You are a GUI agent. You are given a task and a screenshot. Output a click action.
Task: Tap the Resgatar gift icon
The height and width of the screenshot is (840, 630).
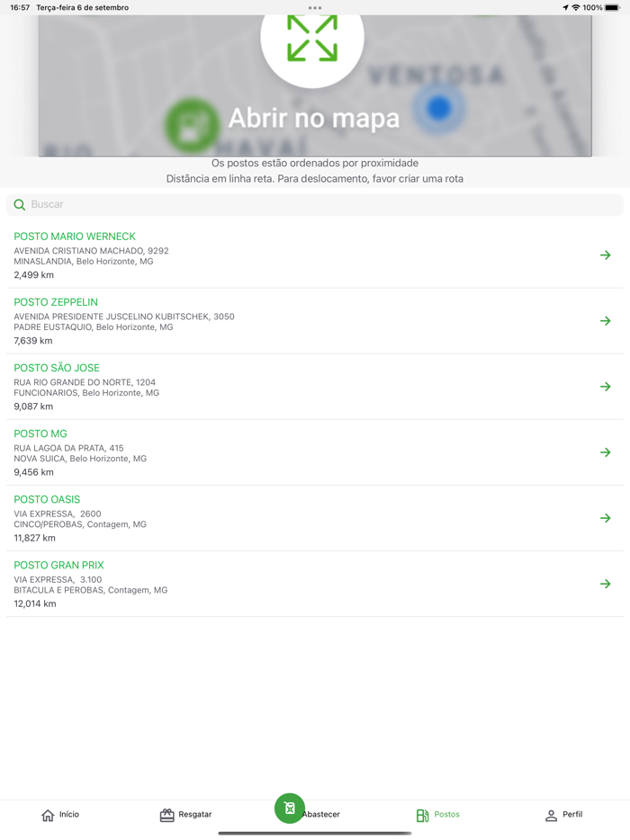tap(166, 816)
